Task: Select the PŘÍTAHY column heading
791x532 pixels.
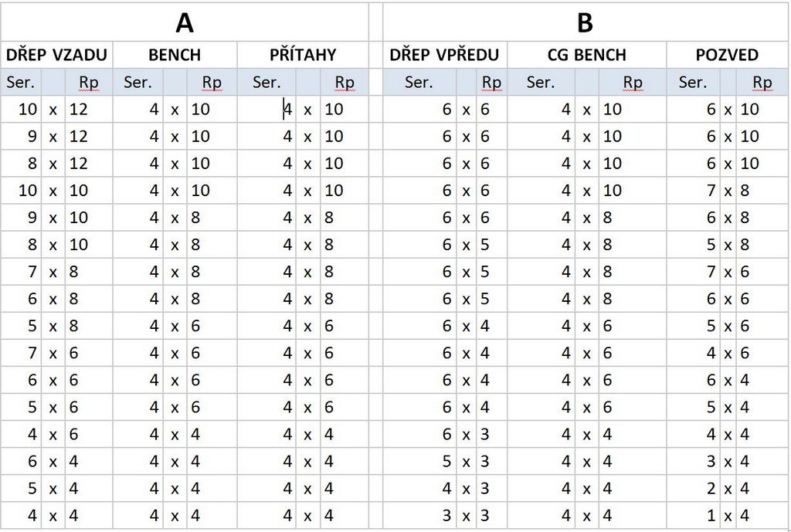Action: point(303,55)
